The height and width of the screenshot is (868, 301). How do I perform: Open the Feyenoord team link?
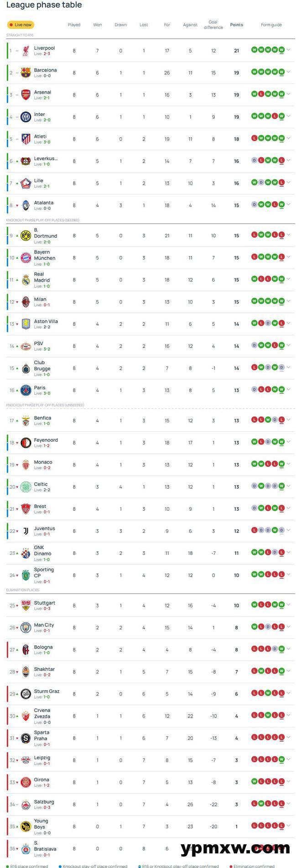pyautogui.click(x=46, y=440)
